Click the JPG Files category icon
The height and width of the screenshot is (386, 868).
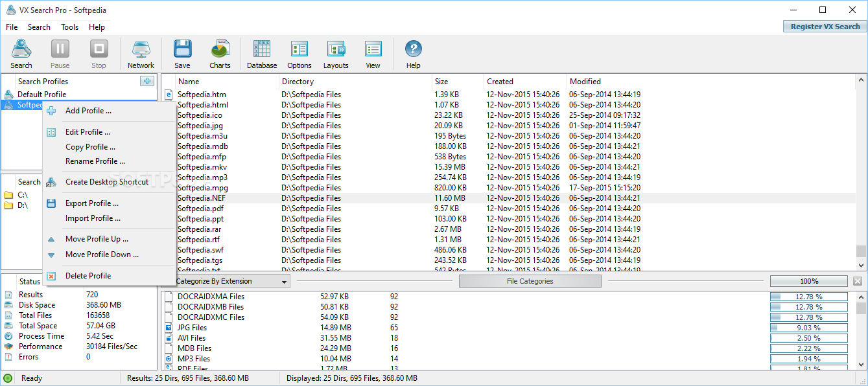click(x=169, y=328)
